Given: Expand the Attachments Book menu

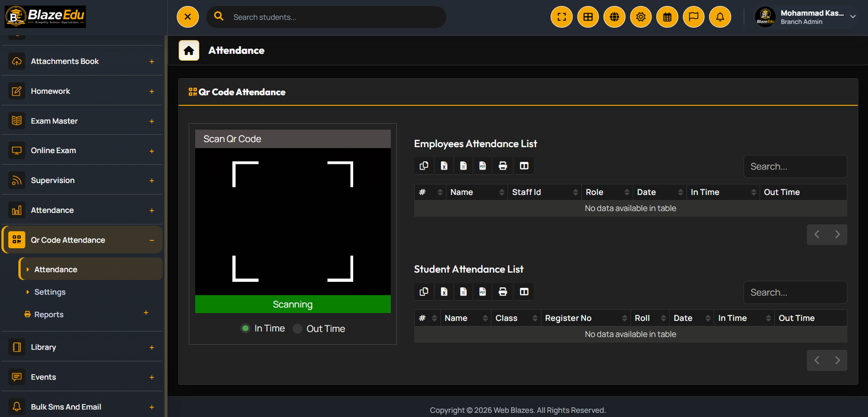Looking at the screenshot, I should (81, 61).
